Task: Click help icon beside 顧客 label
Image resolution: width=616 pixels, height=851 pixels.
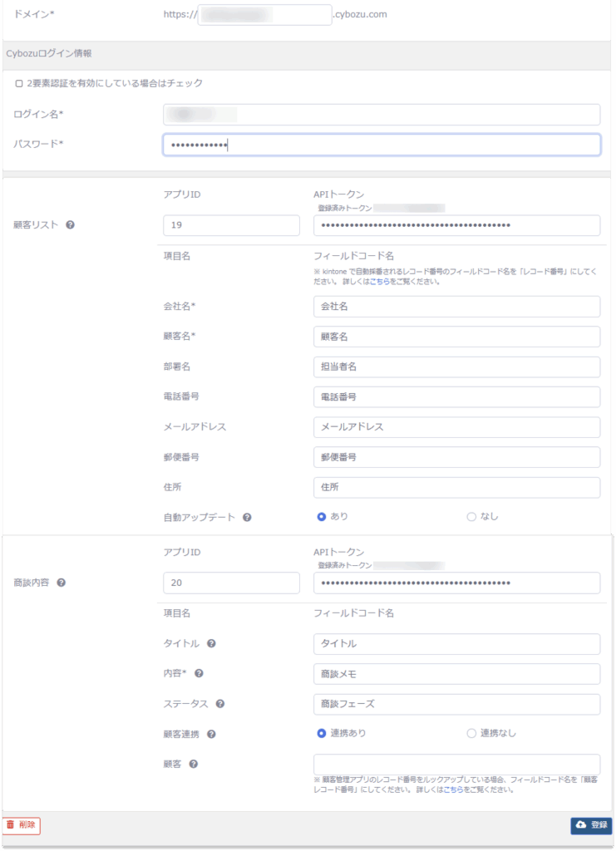Action: point(193,765)
